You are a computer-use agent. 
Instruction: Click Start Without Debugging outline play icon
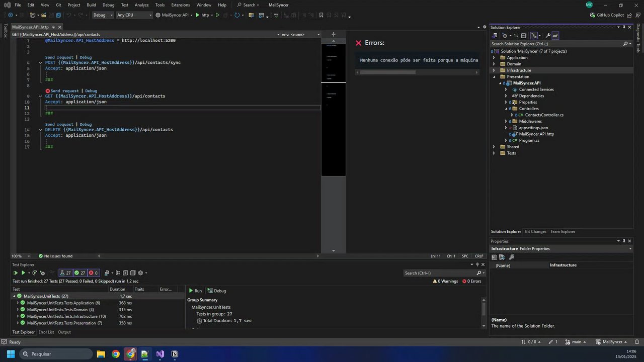pos(217,15)
